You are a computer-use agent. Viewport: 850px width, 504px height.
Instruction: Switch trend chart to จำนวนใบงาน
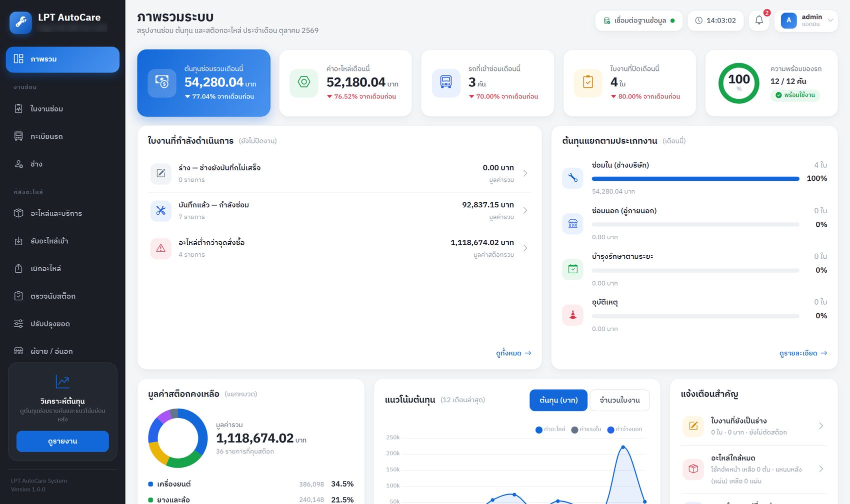[619, 400]
